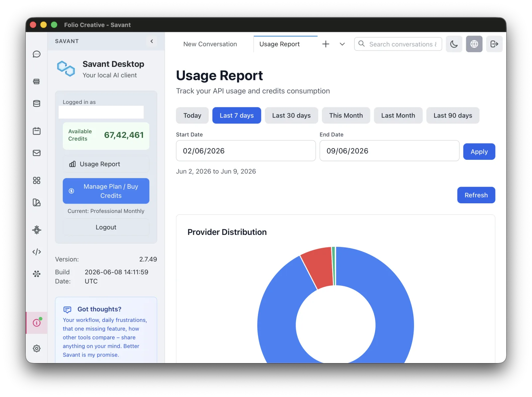The height and width of the screenshot is (397, 532).
Task: Focus the Search conversations field
Action: [x=398, y=44]
